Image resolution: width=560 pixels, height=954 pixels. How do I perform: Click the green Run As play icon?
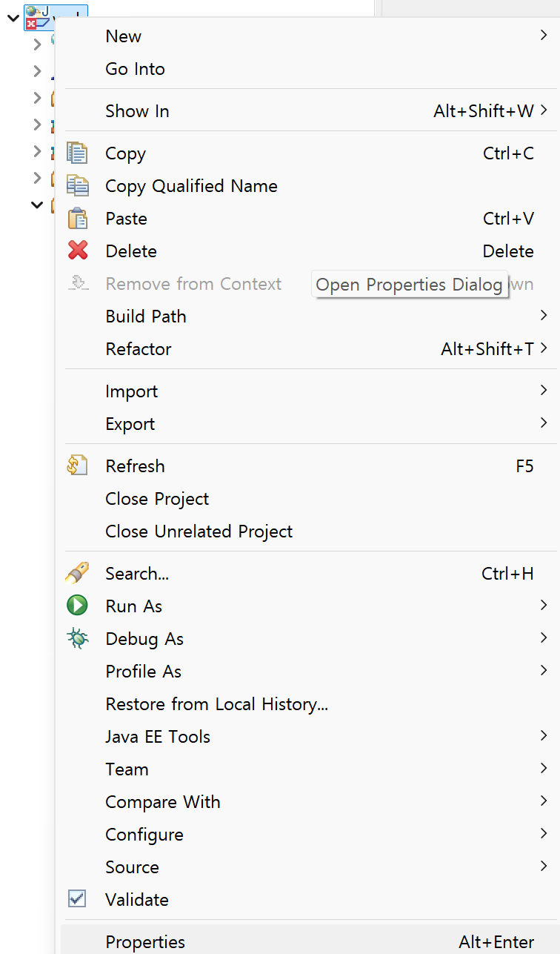tap(77, 606)
